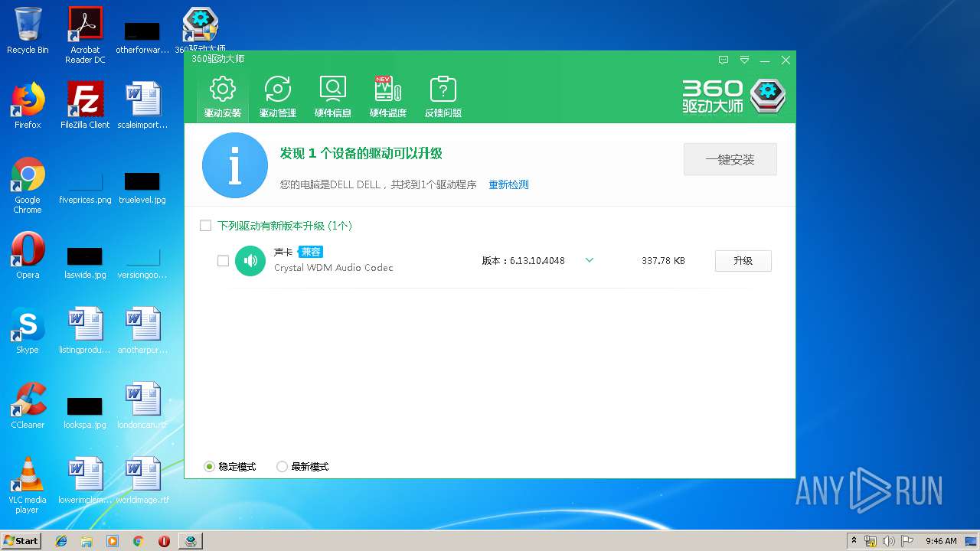This screenshot has height=551, width=980.
Task: Open the Opera desktop shortcut
Action: click(x=28, y=256)
